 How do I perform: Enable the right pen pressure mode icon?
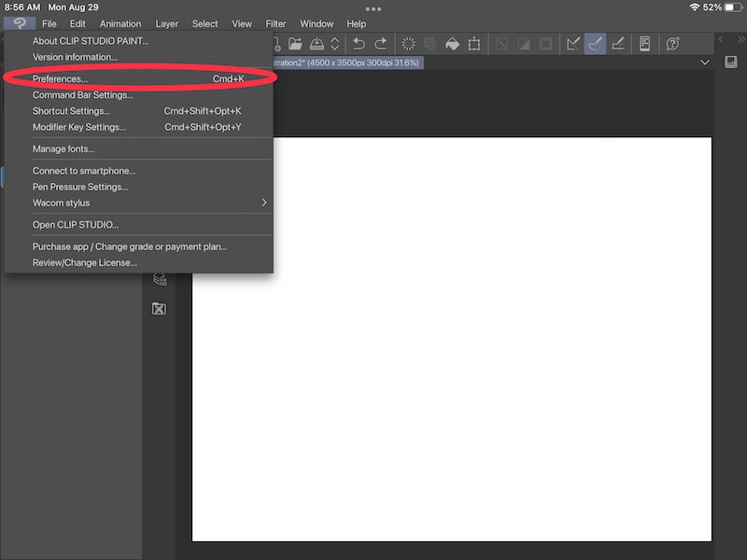click(619, 43)
